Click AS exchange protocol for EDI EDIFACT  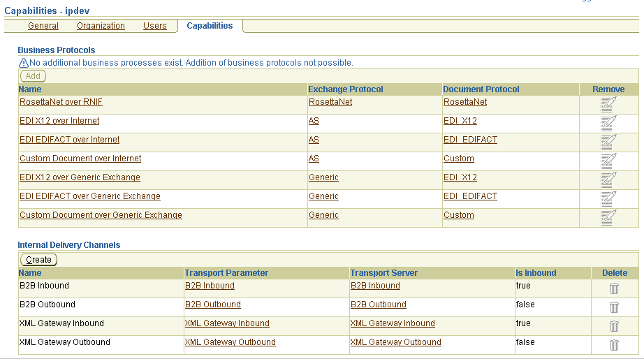pos(314,140)
